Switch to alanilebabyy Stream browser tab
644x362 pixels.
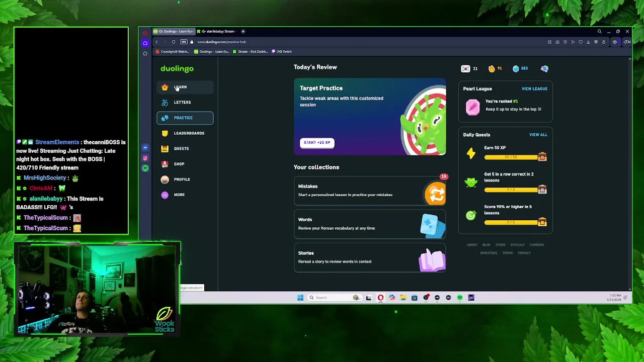pyautogui.click(x=217, y=31)
